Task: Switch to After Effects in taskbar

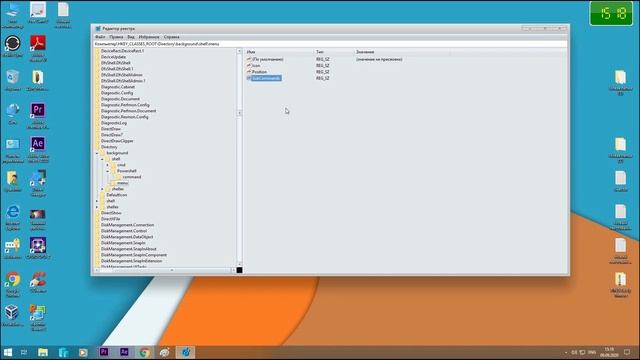Action: pyautogui.click(x=124, y=352)
